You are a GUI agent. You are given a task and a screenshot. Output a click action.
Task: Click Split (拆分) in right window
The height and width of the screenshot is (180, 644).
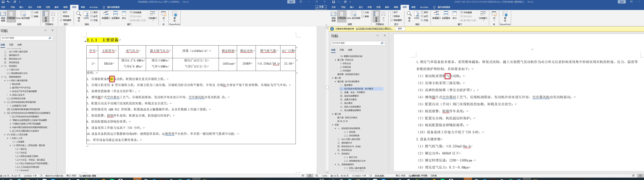[455, 15]
